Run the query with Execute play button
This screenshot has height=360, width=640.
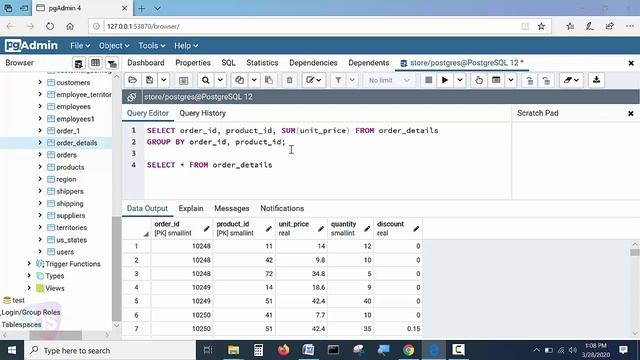click(445, 80)
